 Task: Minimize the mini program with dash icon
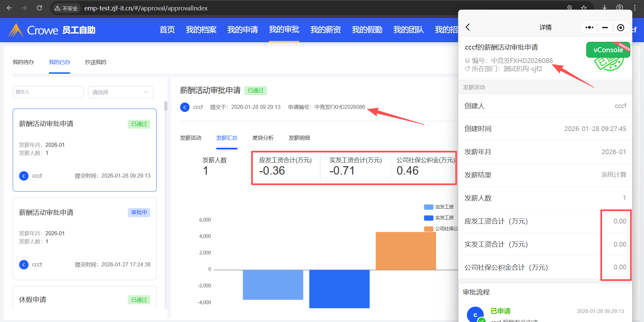[x=605, y=27]
